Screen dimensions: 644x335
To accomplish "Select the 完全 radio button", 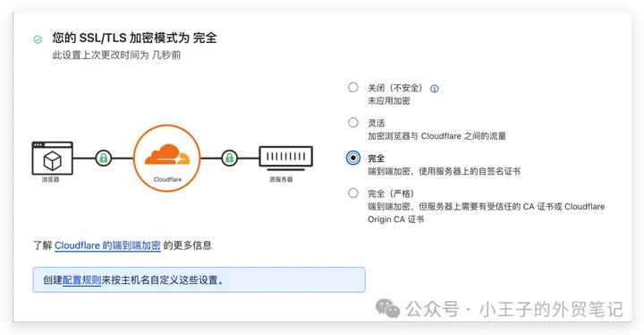I will pos(352,158).
